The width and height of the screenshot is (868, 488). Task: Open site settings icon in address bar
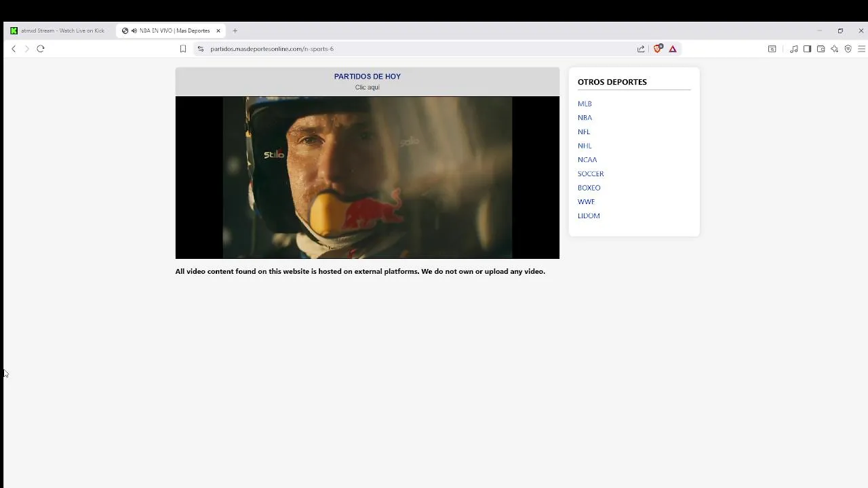point(200,49)
